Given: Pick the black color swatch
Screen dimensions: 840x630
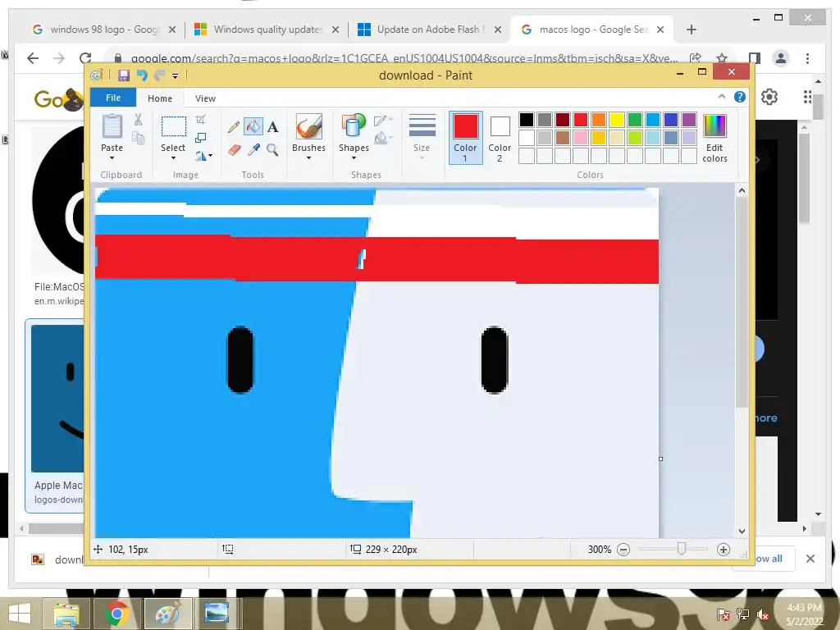Looking at the screenshot, I should (x=527, y=120).
